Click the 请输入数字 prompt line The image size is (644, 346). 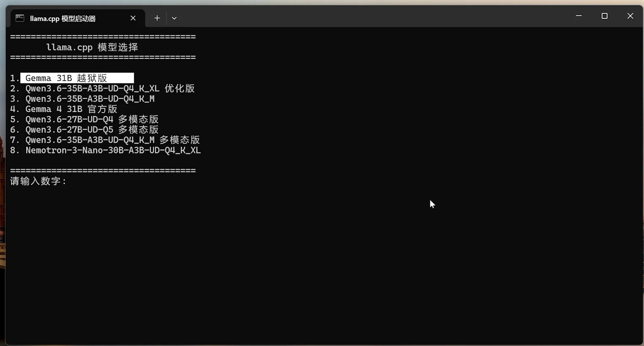point(38,181)
